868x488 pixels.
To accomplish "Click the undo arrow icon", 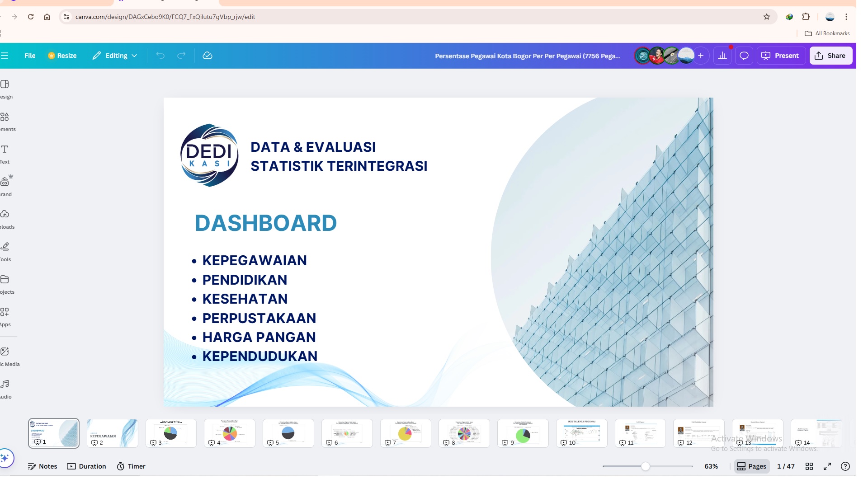I will pos(160,55).
